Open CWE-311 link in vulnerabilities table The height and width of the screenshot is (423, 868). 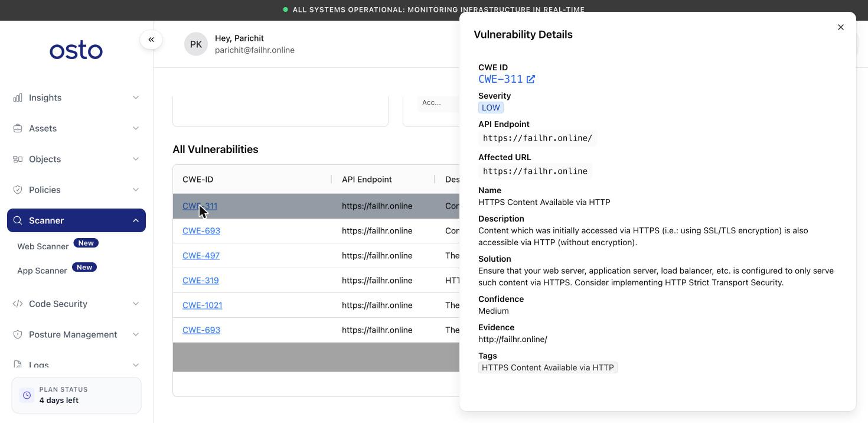[200, 206]
